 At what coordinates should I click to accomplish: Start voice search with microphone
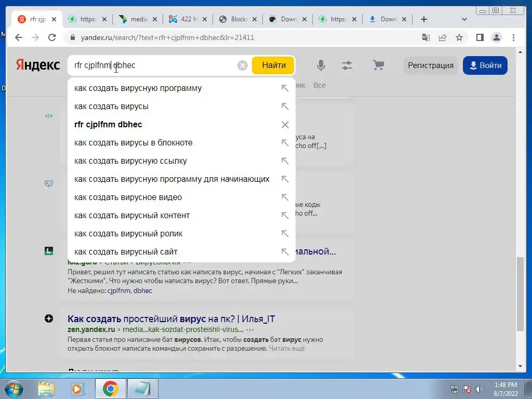pos(321,65)
